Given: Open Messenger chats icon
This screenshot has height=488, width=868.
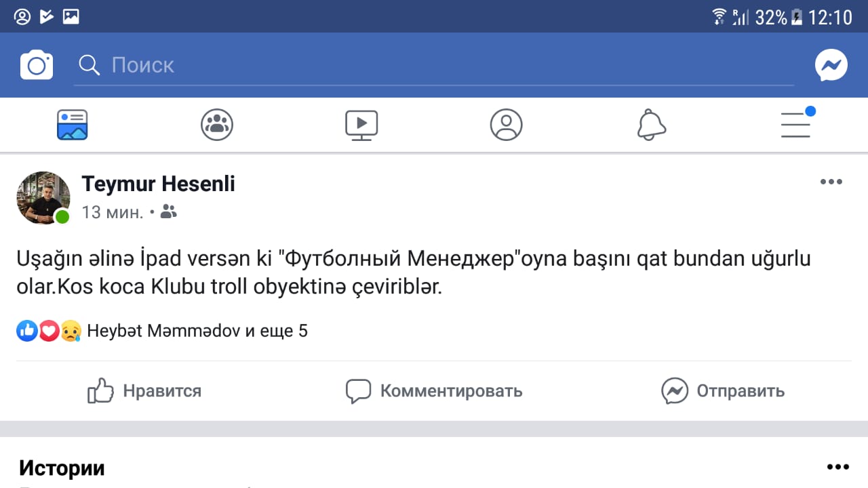Looking at the screenshot, I should [x=831, y=65].
